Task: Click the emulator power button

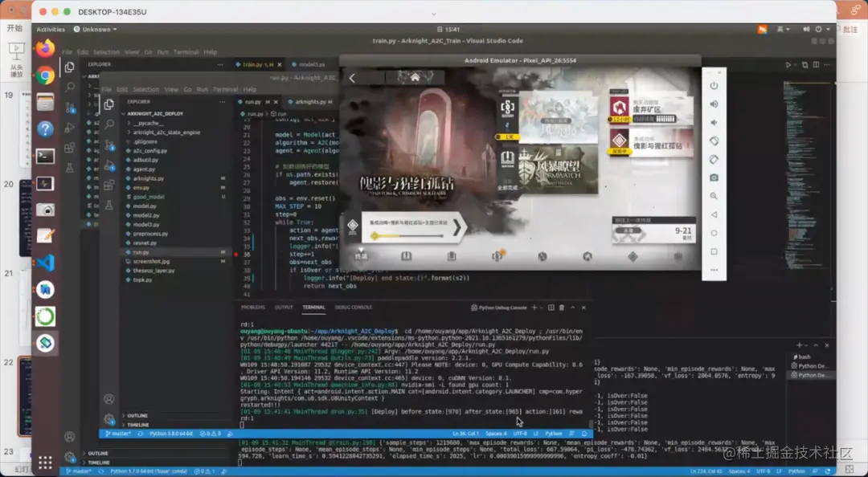Action: 714,86
